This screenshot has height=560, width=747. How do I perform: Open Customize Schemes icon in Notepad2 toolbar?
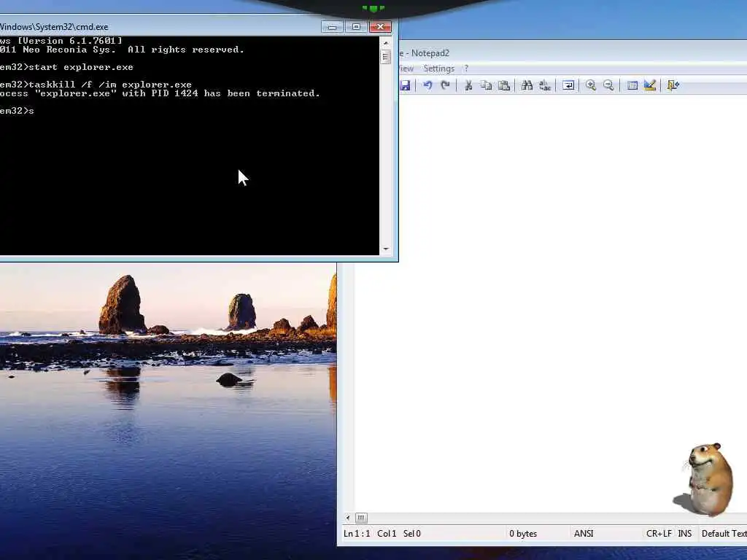pos(650,85)
